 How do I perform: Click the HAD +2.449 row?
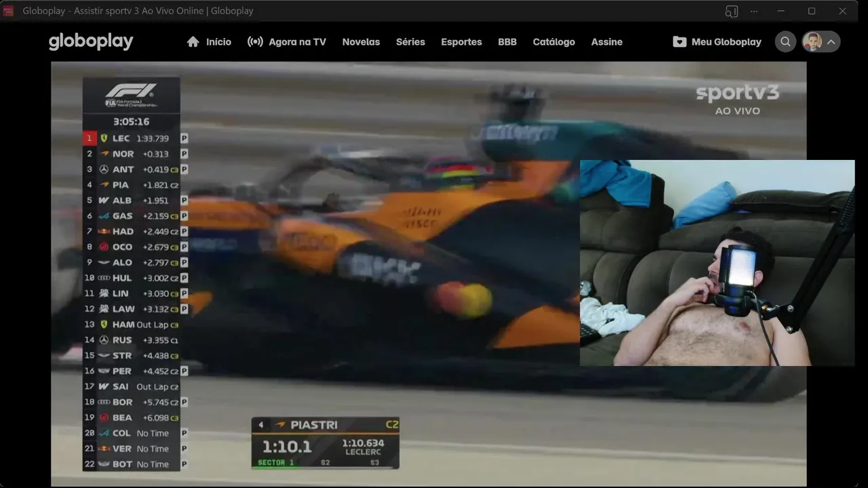pos(135,232)
